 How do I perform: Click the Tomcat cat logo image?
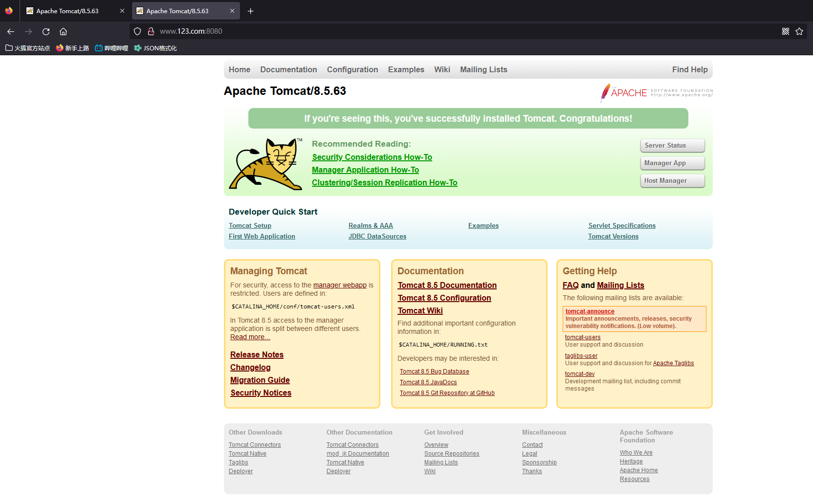tap(266, 164)
